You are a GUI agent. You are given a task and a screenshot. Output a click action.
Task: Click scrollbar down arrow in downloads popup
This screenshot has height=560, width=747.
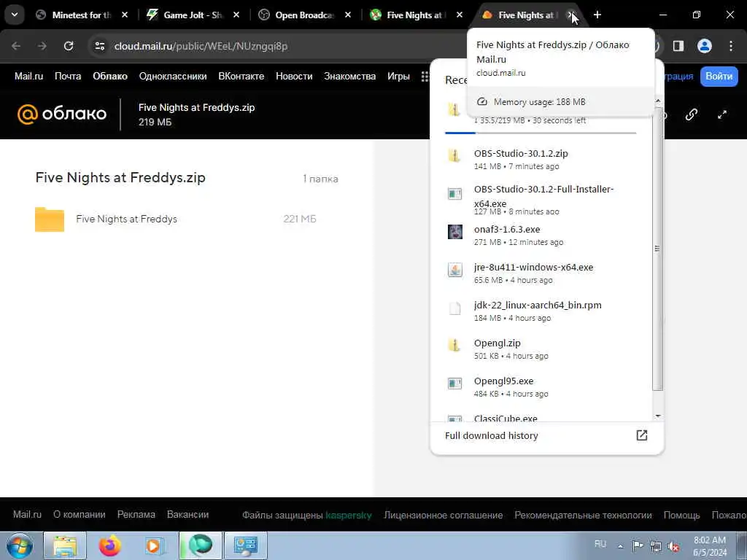point(658,416)
